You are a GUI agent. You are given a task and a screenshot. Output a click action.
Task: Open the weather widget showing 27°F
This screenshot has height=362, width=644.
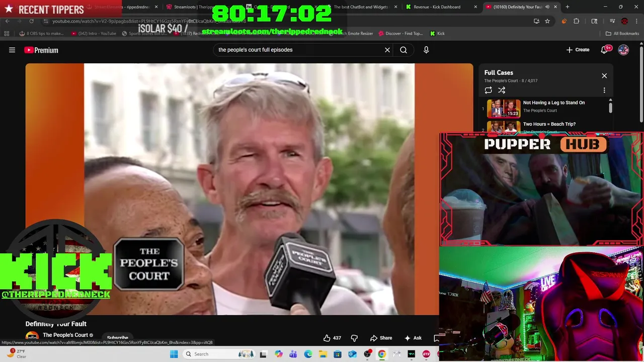18,354
